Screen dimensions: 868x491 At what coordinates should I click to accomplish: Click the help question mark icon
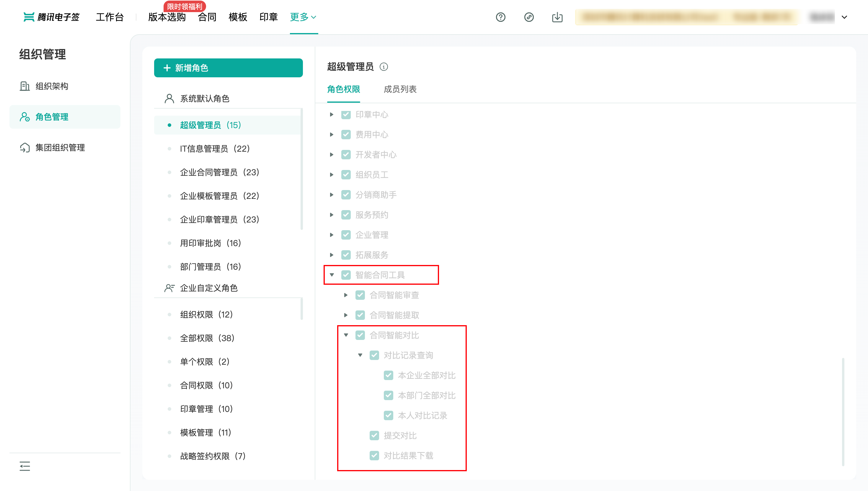(x=500, y=17)
